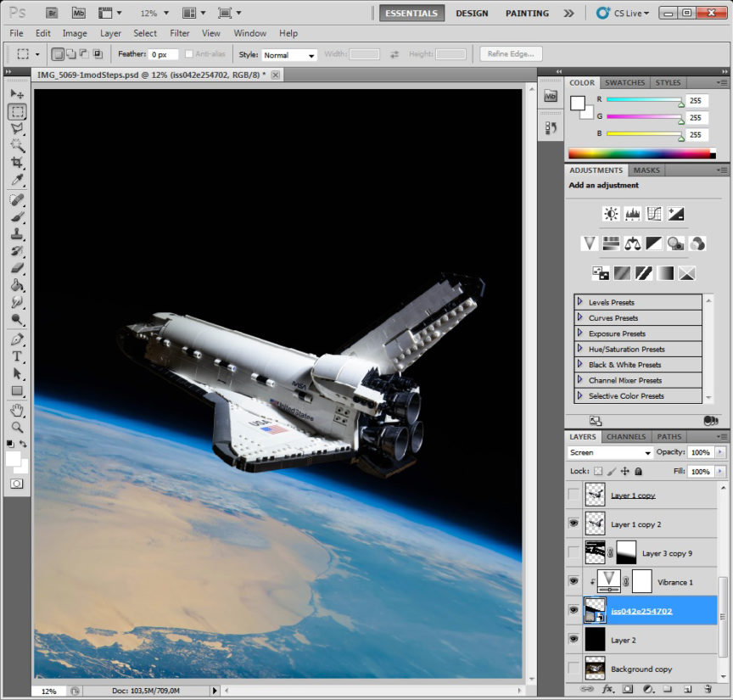Screen dimensions: 733x700
Task: Add a Color Balance adjustment
Action: click(x=632, y=244)
